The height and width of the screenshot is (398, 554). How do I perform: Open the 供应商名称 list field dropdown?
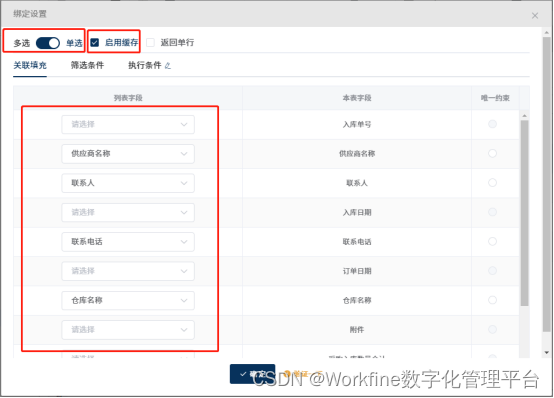128,154
